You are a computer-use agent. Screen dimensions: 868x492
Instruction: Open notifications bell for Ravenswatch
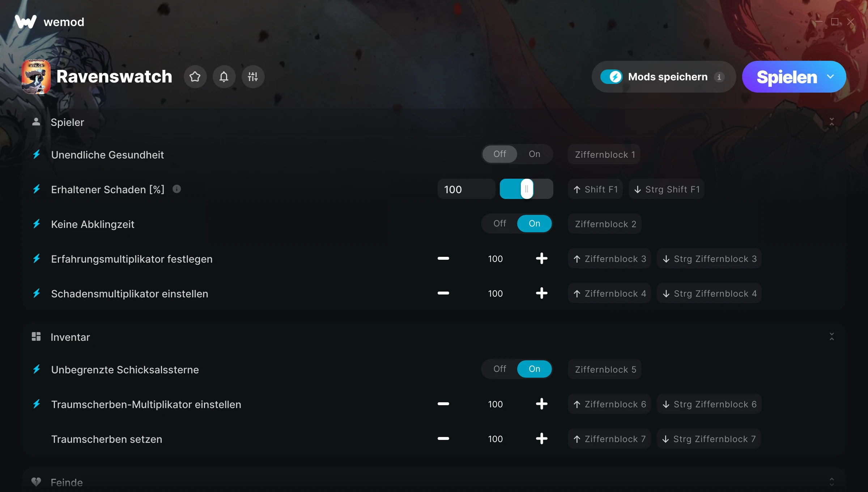[x=224, y=77]
